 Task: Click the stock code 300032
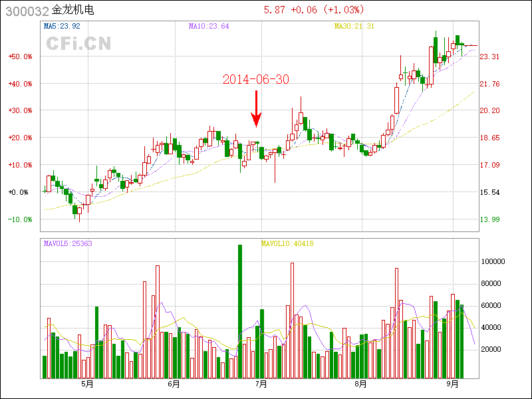(27, 11)
